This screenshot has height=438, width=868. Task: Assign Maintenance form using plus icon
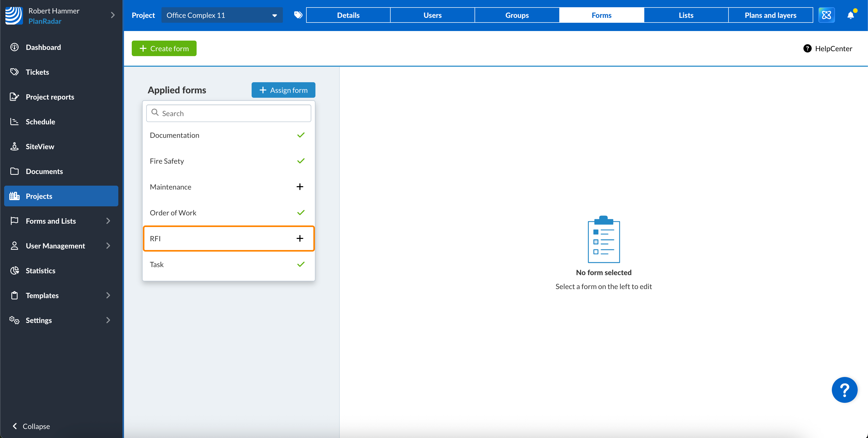300,187
